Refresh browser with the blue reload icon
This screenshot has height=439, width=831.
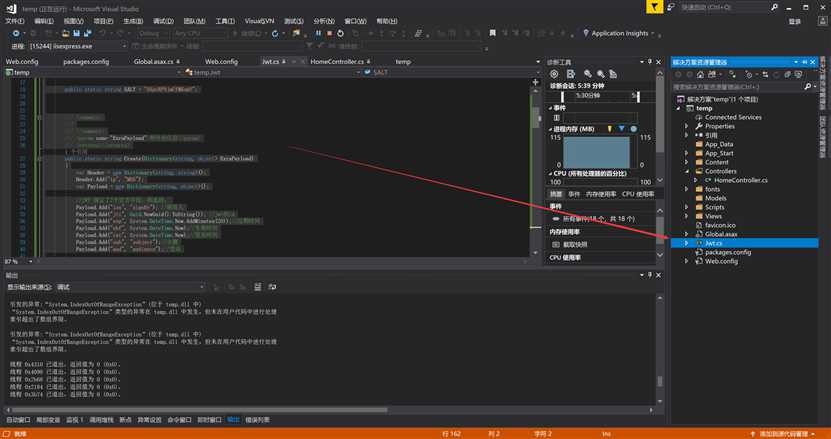(x=275, y=33)
